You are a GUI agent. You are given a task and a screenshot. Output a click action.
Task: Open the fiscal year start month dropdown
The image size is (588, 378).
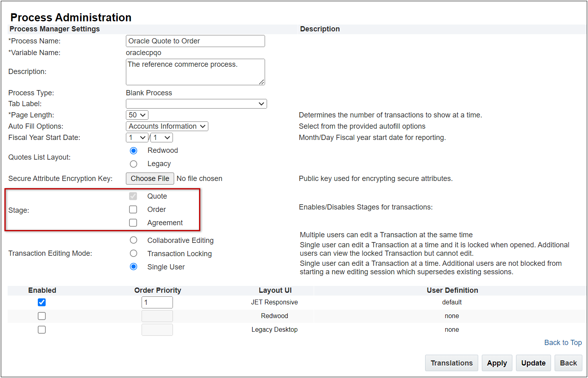pos(137,138)
